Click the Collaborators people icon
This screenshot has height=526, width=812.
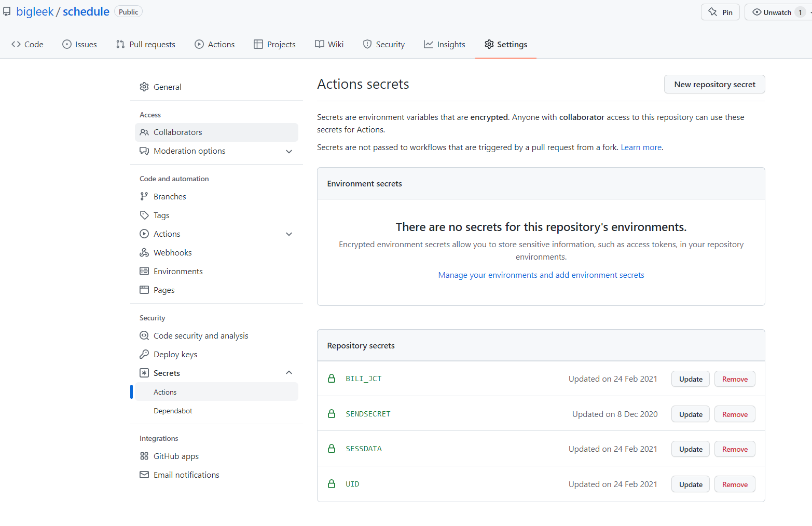coord(144,132)
